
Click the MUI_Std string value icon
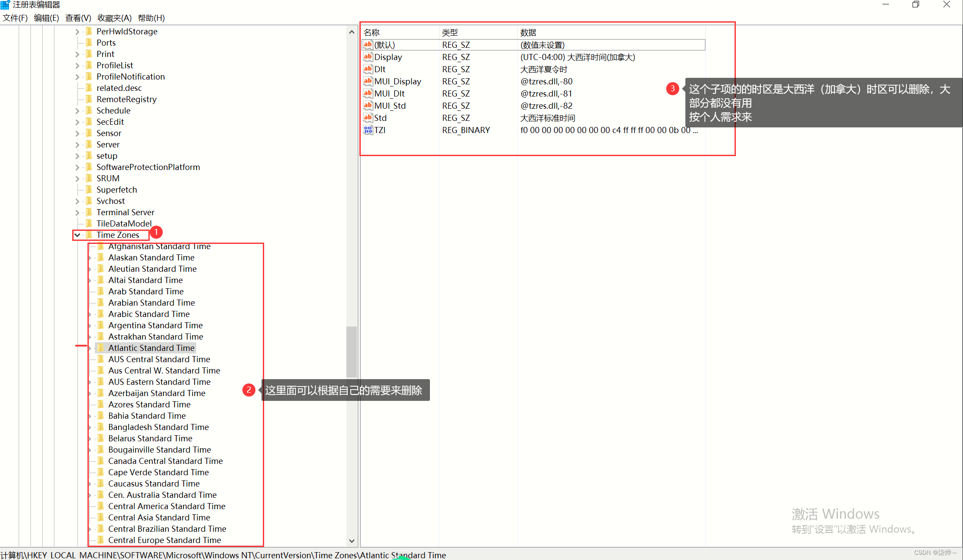(368, 106)
